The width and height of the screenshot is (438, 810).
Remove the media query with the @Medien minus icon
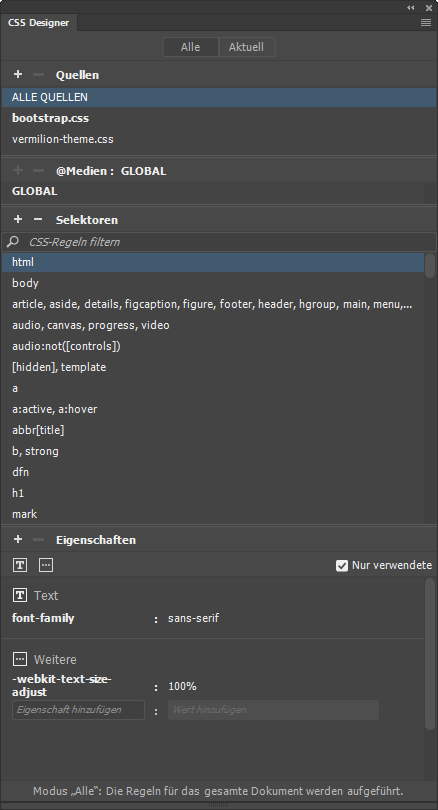(x=38, y=170)
